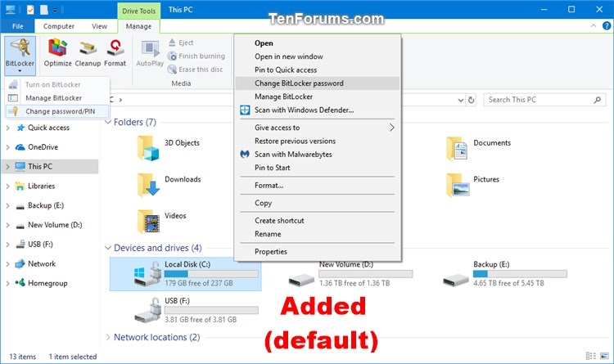
Task: Open the BitLocker ribbon dropdown button
Action: (x=20, y=56)
